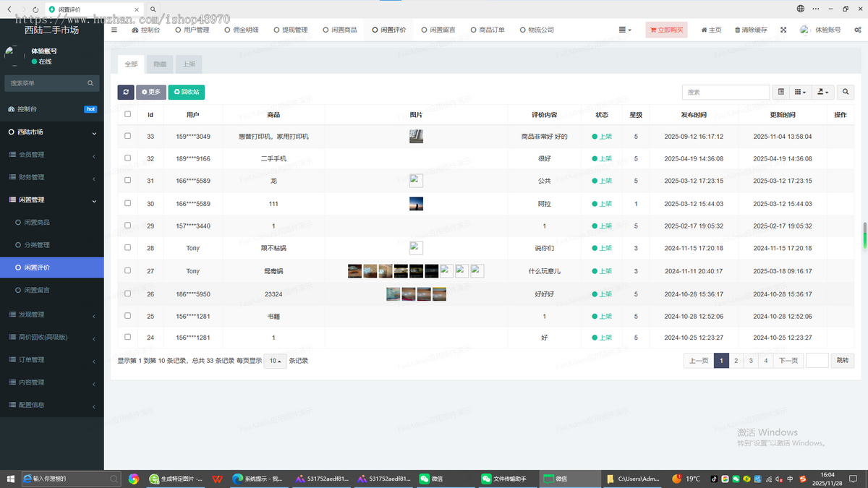The height and width of the screenshot is (488, 868).
Task: Open the 控制台 dashboard sidebar item
Action: (52, 109)
